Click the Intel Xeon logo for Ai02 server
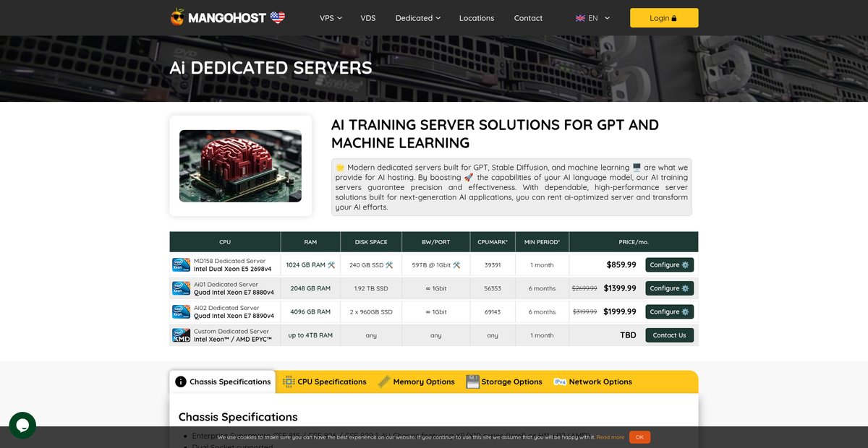 coord(181,311)
